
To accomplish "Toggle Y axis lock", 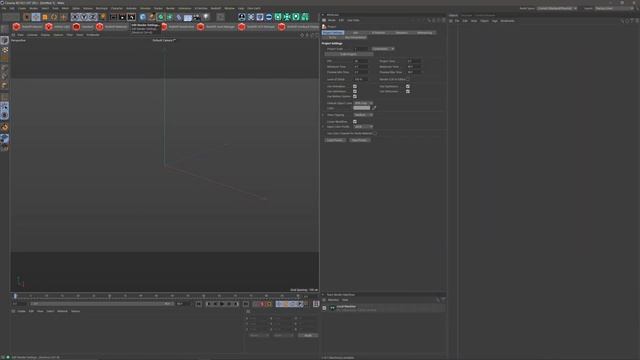I will 84,17.
